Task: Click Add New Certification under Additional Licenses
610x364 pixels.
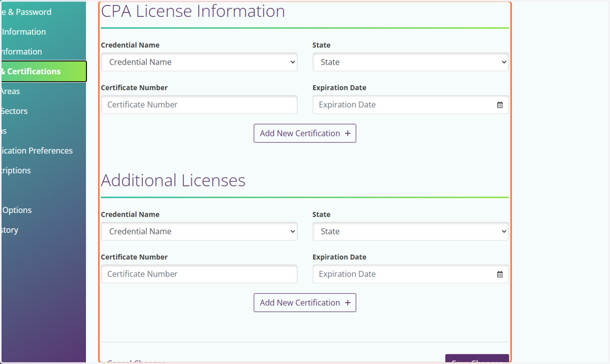Action: click(x=305, y=302)
